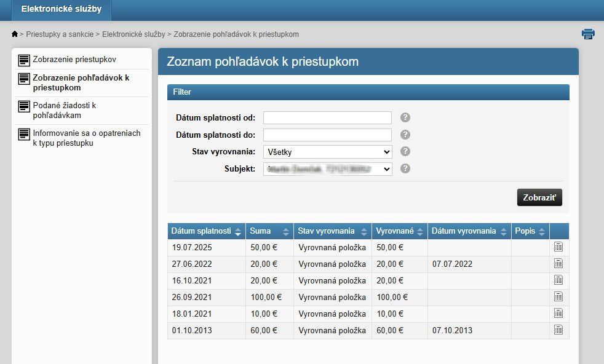Image resolution: width=604 pixels, height=364 pixels.
Task: Open detail icon for 19.07.2025 row
Action: pos(558,247)
